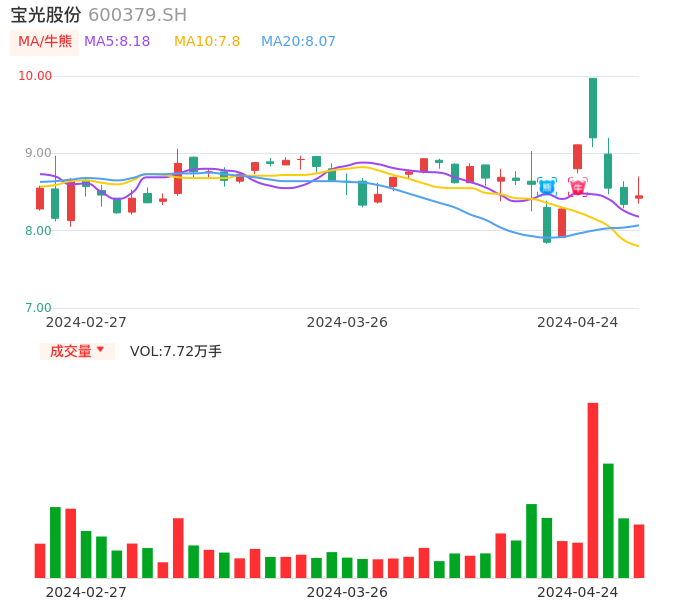The width and height of the screenshot is (686, 606).
Task: Click the pink bull signal icon on chart
Action: point(578,186)
